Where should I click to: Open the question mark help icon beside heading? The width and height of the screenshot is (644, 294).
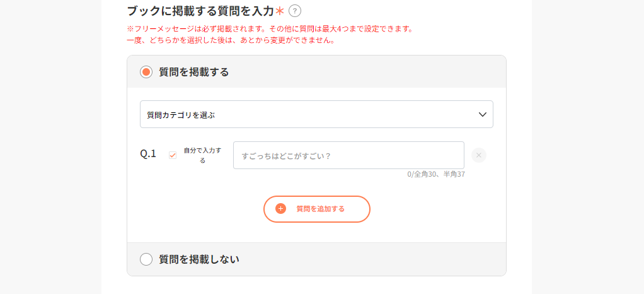[295, 11]
